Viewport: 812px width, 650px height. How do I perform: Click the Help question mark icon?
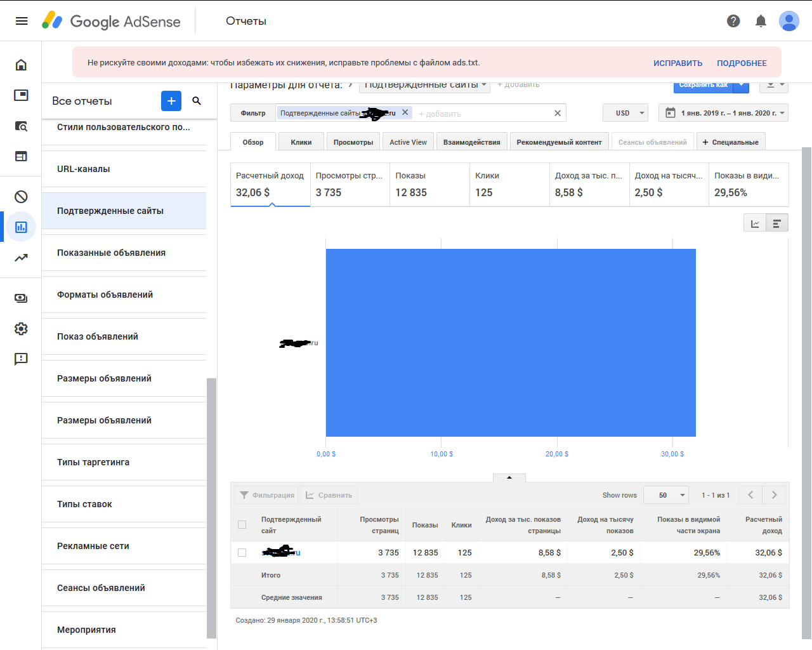click(733, 21)
